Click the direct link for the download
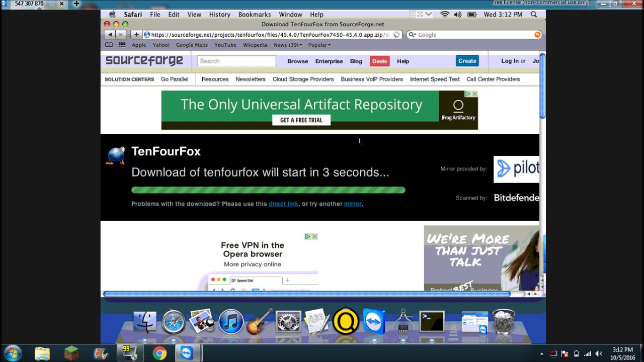This screenshot has height=362, width=644. 283,204
